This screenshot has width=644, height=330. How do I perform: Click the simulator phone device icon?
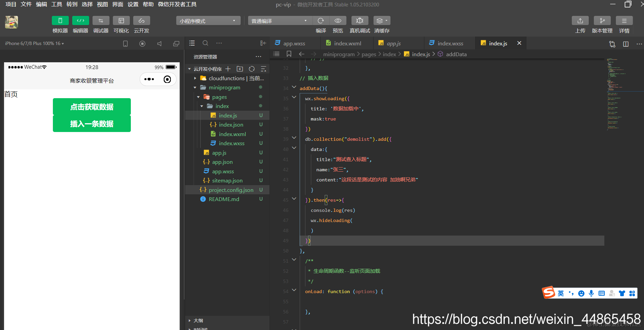[x=125, y=43]
